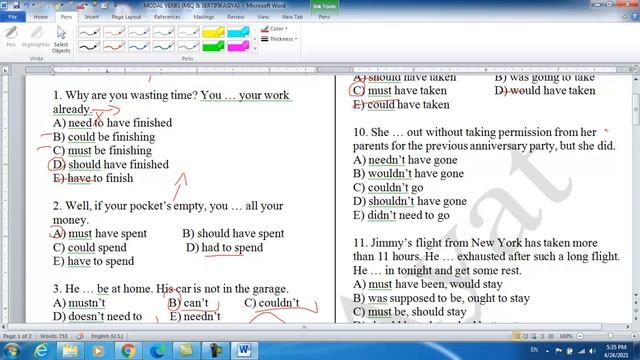Open the Windows Start menu
This screenshot has height=360, width=640.
coord(11,351)
